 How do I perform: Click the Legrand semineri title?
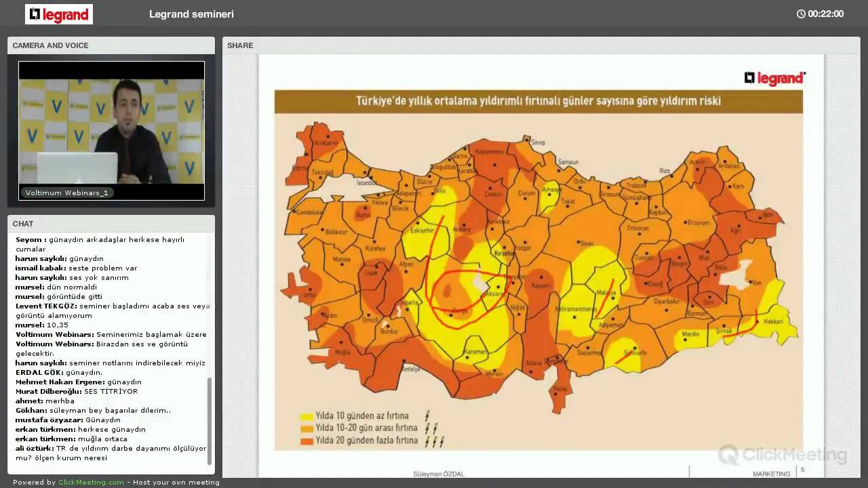coord(191,14)
